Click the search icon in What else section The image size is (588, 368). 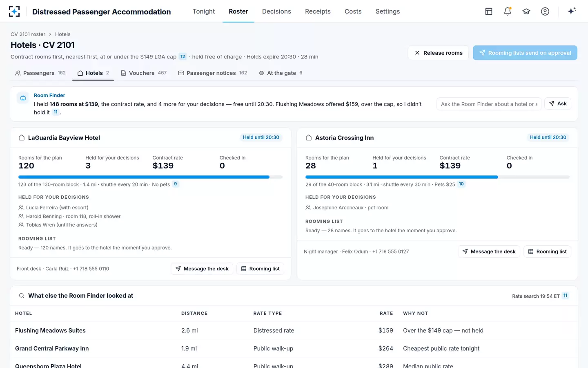[x=22, y=296]
